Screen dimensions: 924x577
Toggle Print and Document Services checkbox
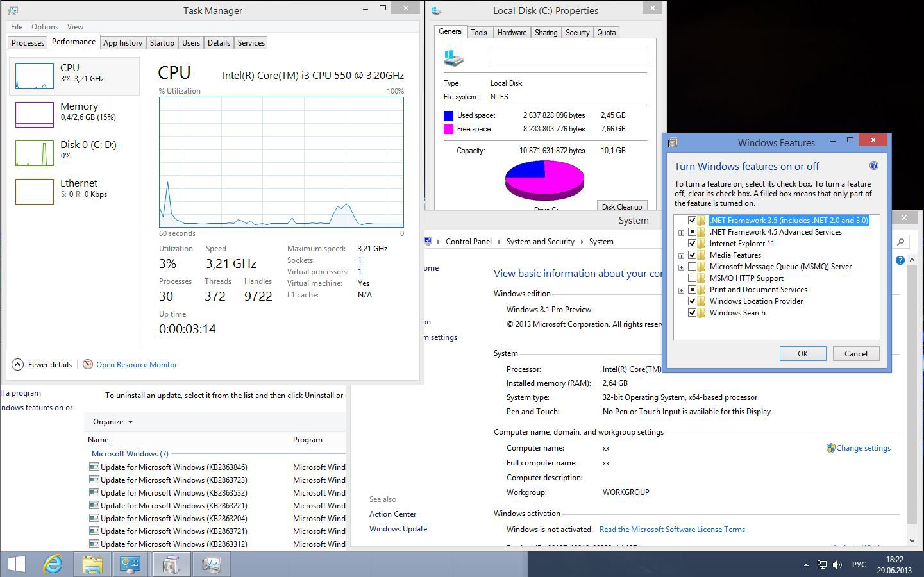692,290
